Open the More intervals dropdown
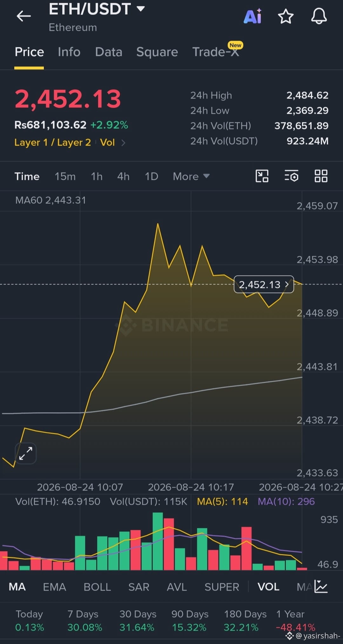Image resolution: width=343 pixels, height=644 pixels. (191, 176)
